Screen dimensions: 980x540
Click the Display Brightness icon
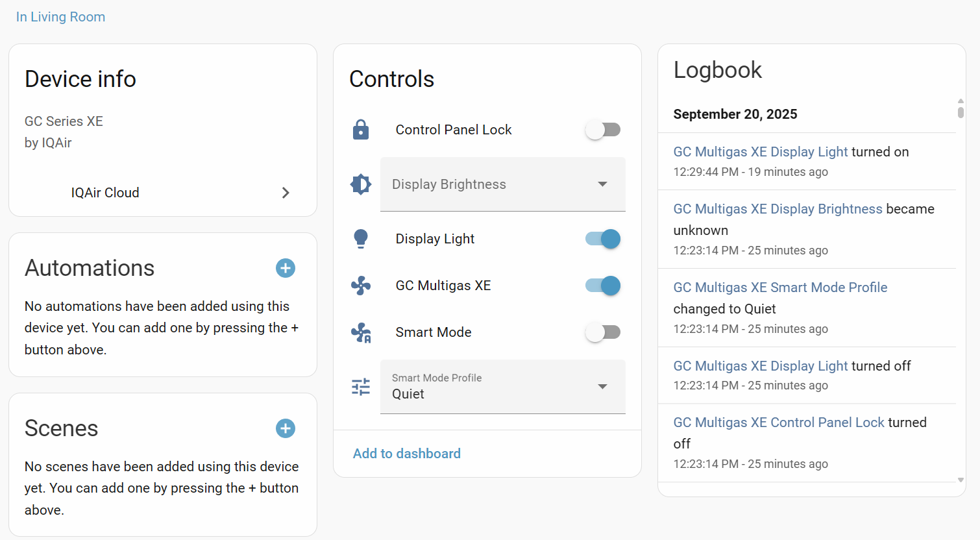[361, 184]
